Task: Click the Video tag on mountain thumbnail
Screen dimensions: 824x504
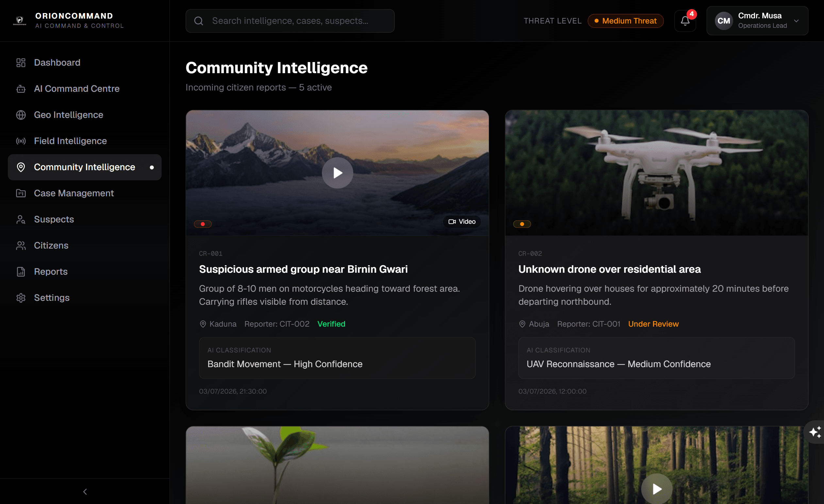Action: pyautogui.click(x=462, y=221)
